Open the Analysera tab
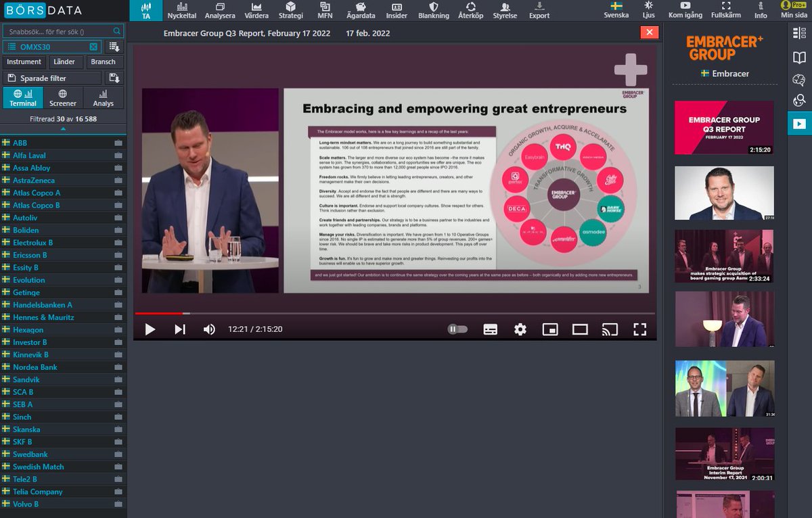812x518 pixels. (219, 10)
